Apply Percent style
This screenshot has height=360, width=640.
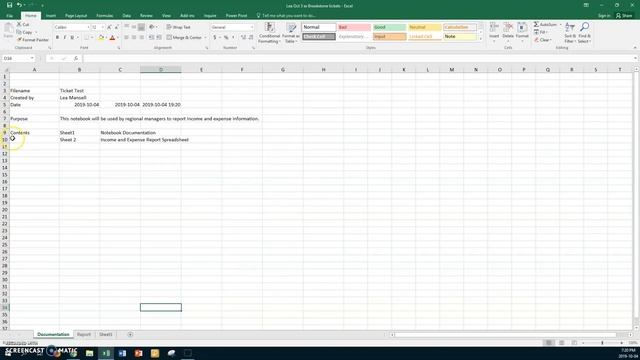(x=226, y=38)
